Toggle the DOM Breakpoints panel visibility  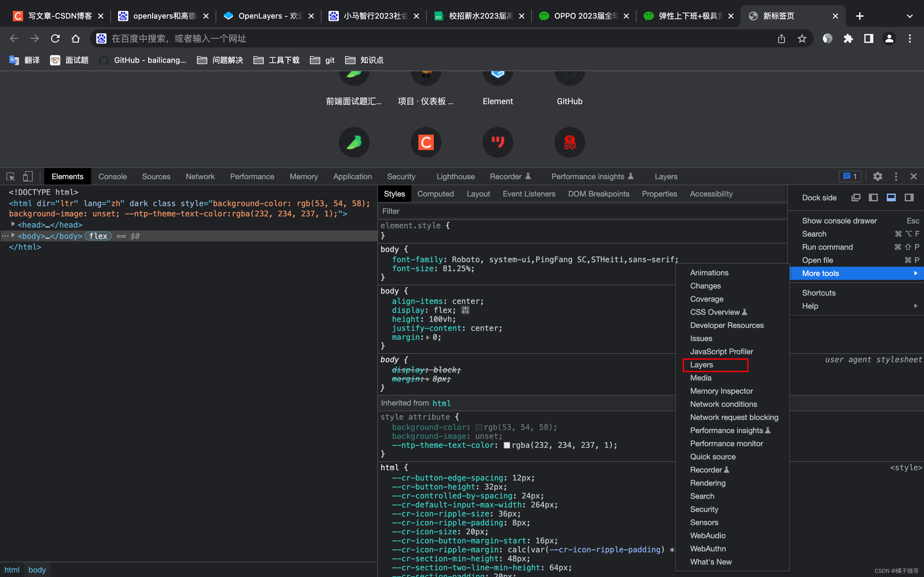(598, 193)
